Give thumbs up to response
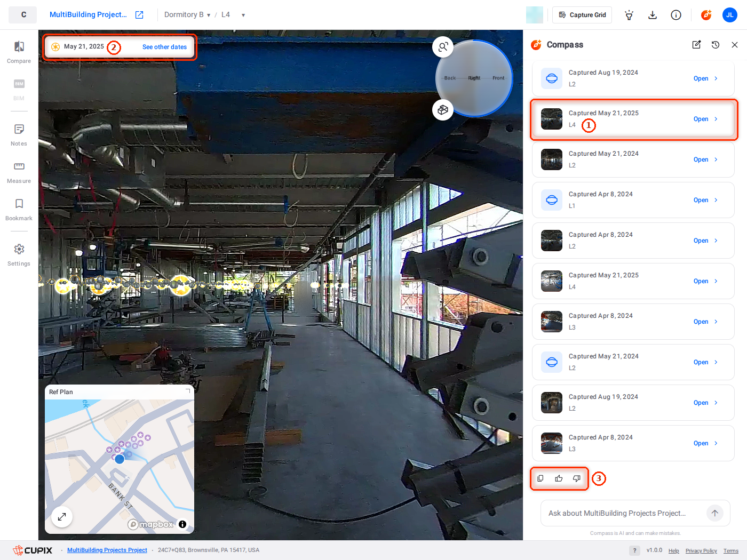747x560 pixels. 559,478
